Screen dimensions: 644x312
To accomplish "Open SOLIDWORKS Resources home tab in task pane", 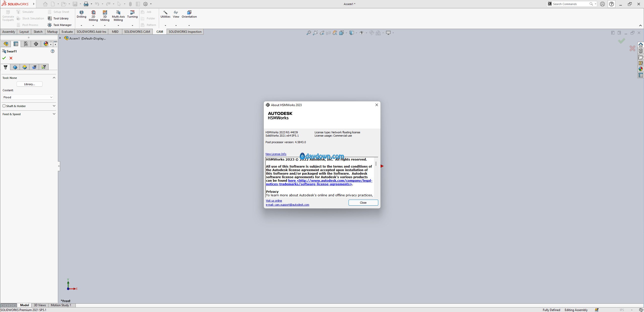I will (x=641, y=45).
